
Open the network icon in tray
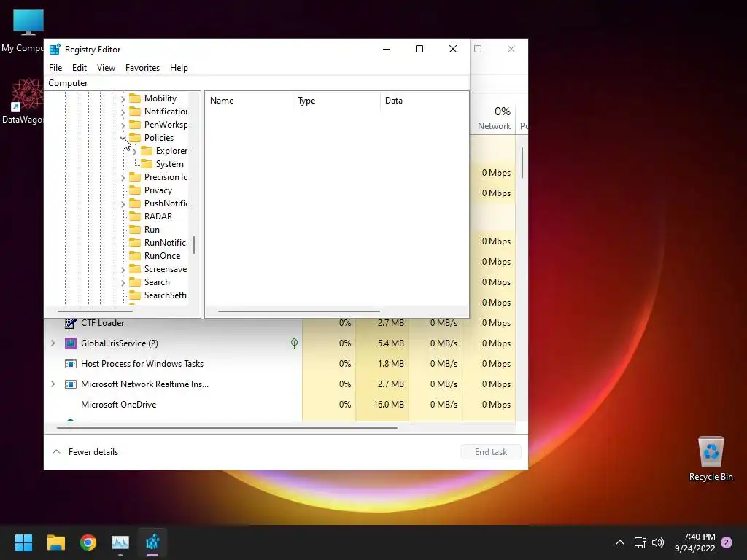point(640,542)
